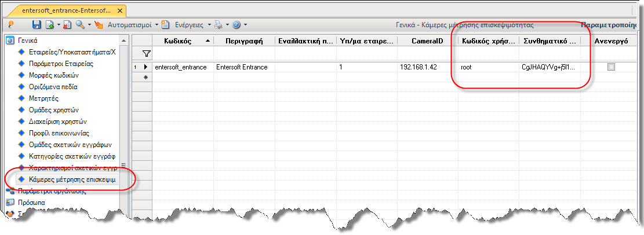
Task: Expand the dropdown arrow beside printer icon
Action: click(227, 25)
